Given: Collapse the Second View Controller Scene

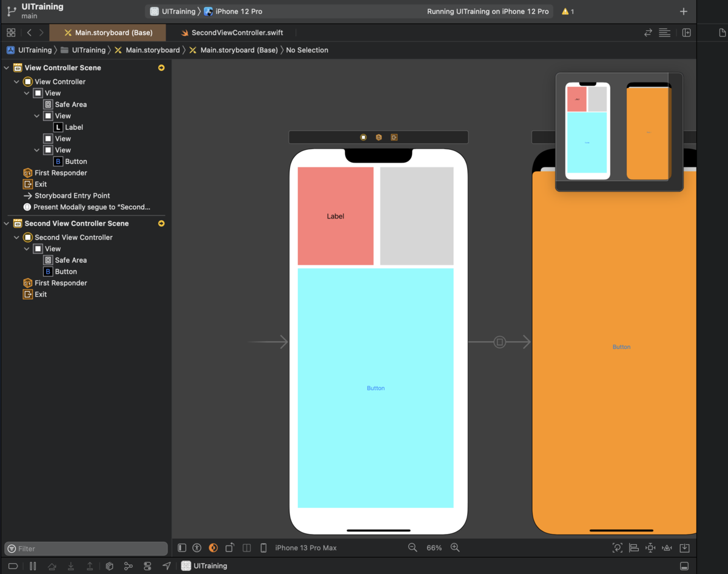Looking at the screenshot, I should (x=6, y=223).
